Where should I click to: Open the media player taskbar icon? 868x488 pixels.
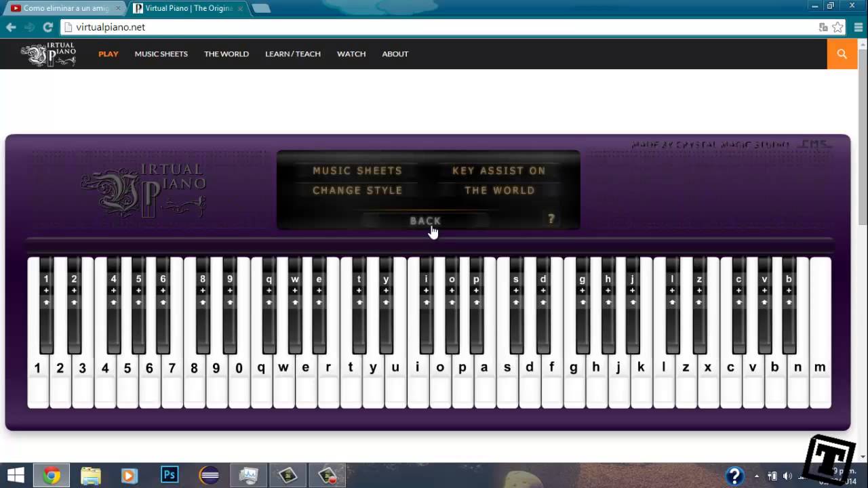(x=129, y=475)
